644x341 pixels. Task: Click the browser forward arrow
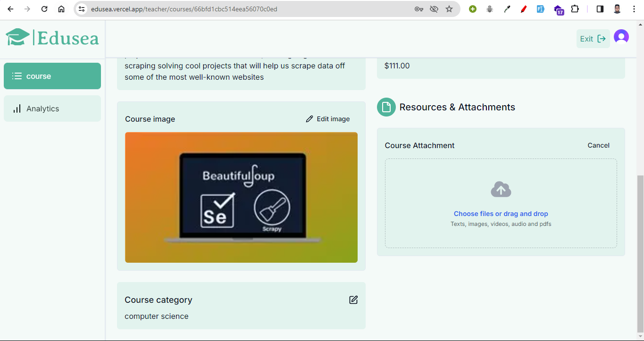pyautogui.click(x=27, y=9)
